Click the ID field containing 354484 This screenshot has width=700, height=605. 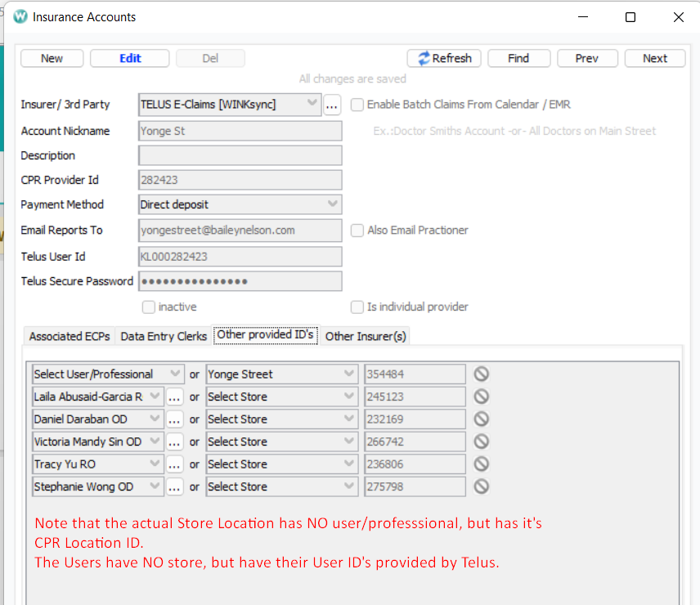(415, 374)
